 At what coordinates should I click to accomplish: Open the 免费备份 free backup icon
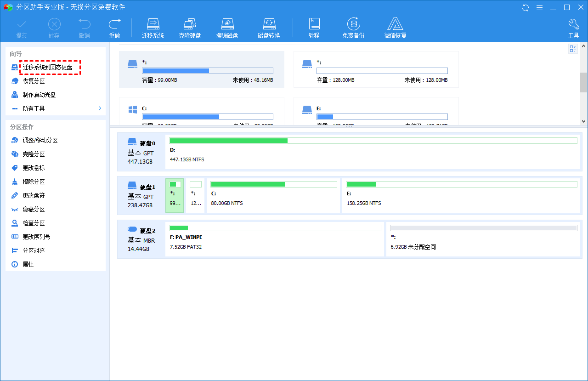click(353, 28)
